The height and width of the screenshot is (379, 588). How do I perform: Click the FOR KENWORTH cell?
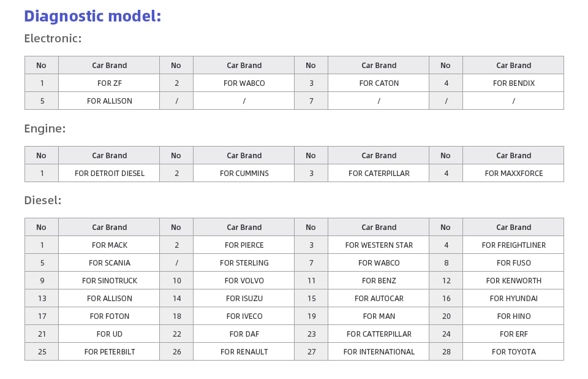click(x=513, y=281)
